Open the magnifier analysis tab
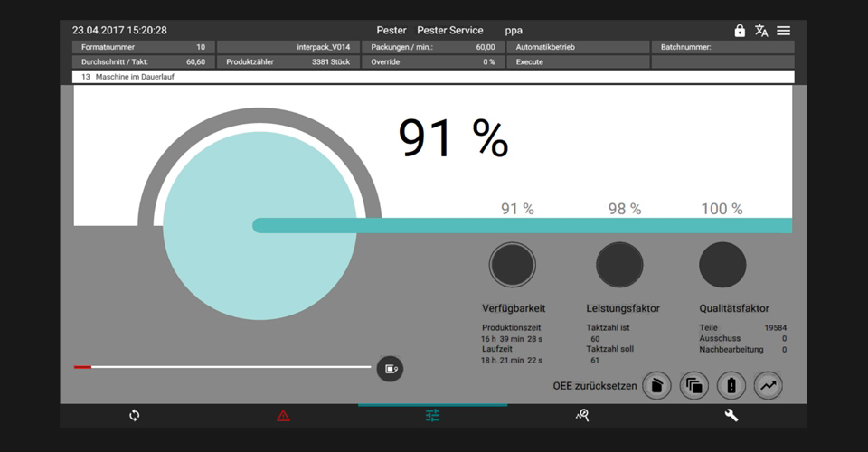Image resolution: width=868 pixels, height=452 pixels. (x=582, y=416)
